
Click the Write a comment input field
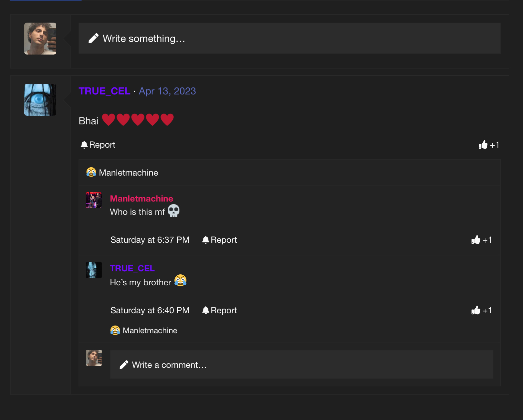(302, 364)
